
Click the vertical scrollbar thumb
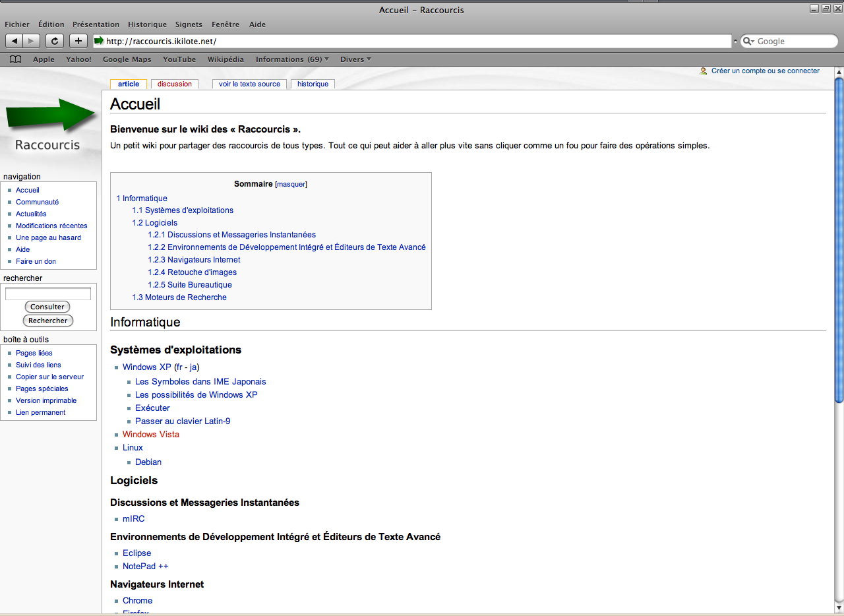tap(839, 240)
